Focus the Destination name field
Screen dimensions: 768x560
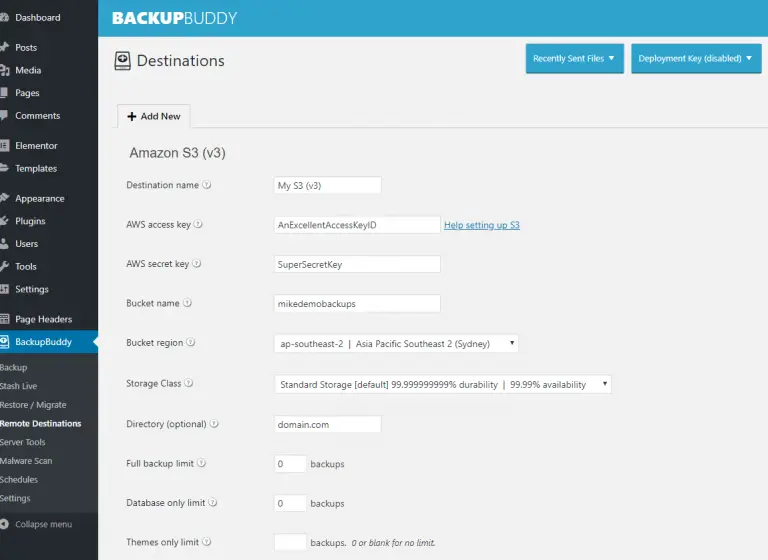coord(328,185)
